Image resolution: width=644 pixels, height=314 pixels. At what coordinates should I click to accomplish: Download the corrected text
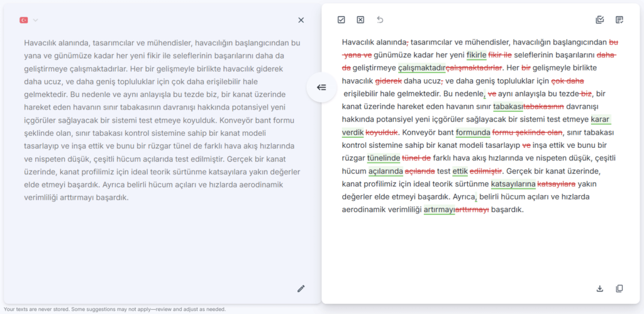click(600, 288)
